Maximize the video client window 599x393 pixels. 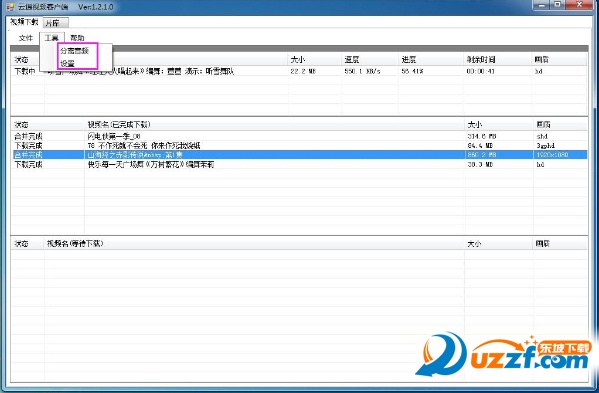point(558,5)
